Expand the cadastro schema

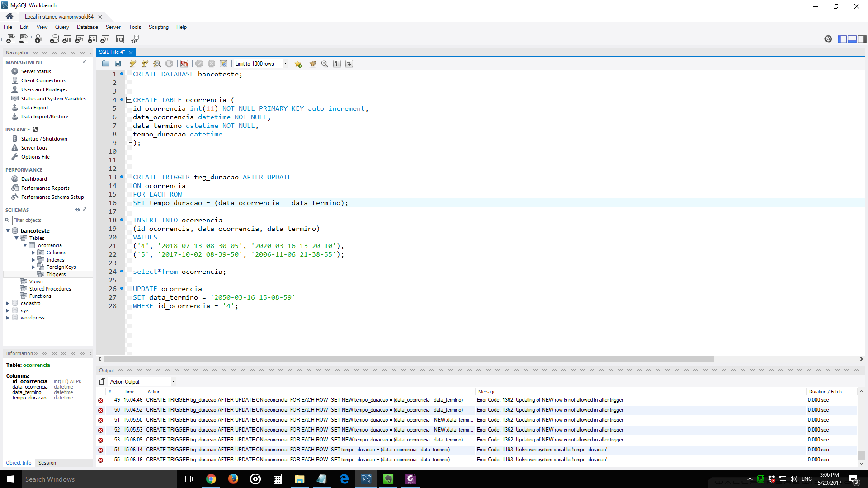coord(8,304)
